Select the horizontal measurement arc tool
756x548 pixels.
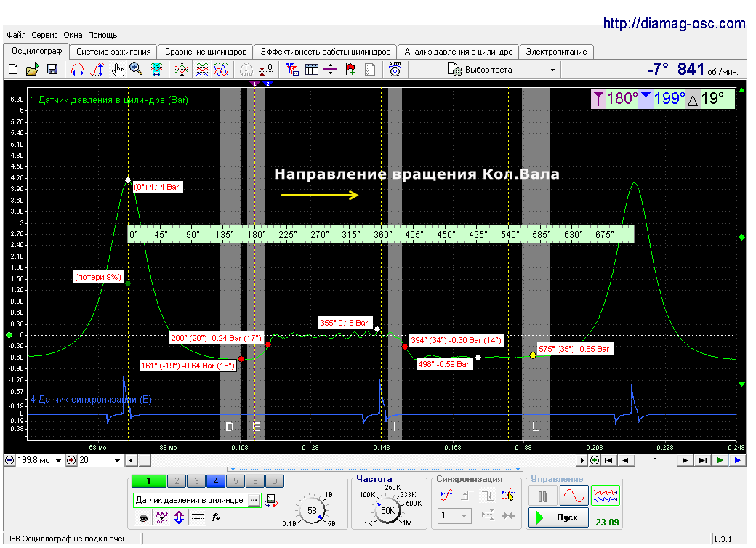point(78,69)
